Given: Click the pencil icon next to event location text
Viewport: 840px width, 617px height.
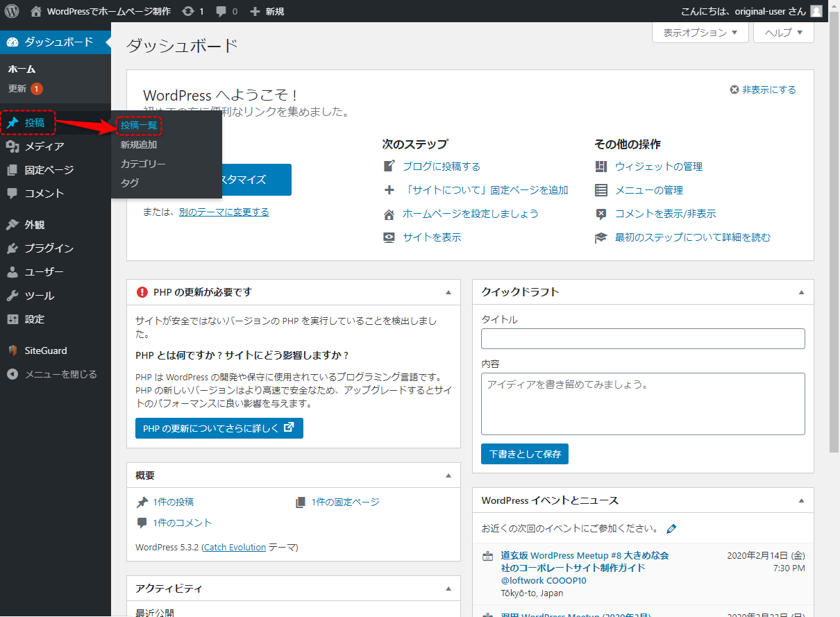Looking at the screenshot, I should click(x=671, y=529).
